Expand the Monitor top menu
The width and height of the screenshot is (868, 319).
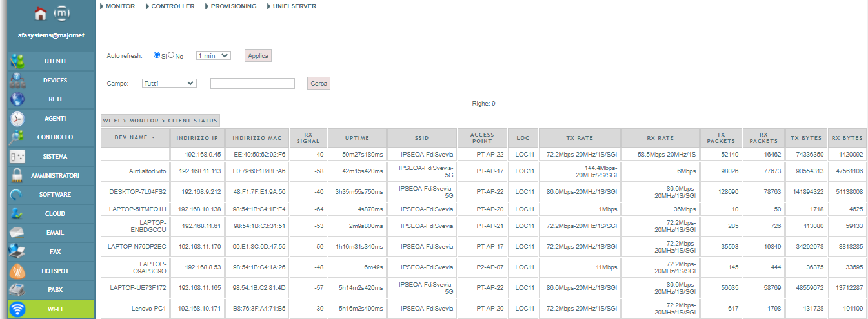point(117,6)
